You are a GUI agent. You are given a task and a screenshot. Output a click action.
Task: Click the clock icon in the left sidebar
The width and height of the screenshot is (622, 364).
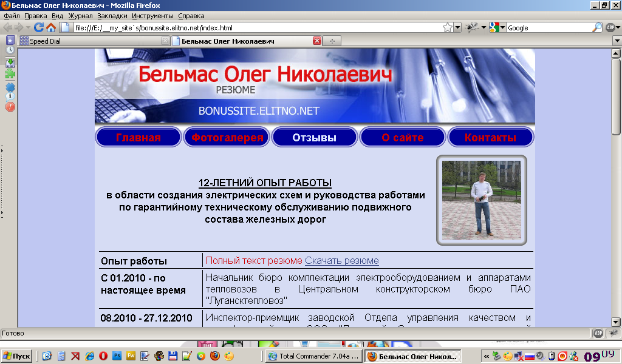coord(10,50)
